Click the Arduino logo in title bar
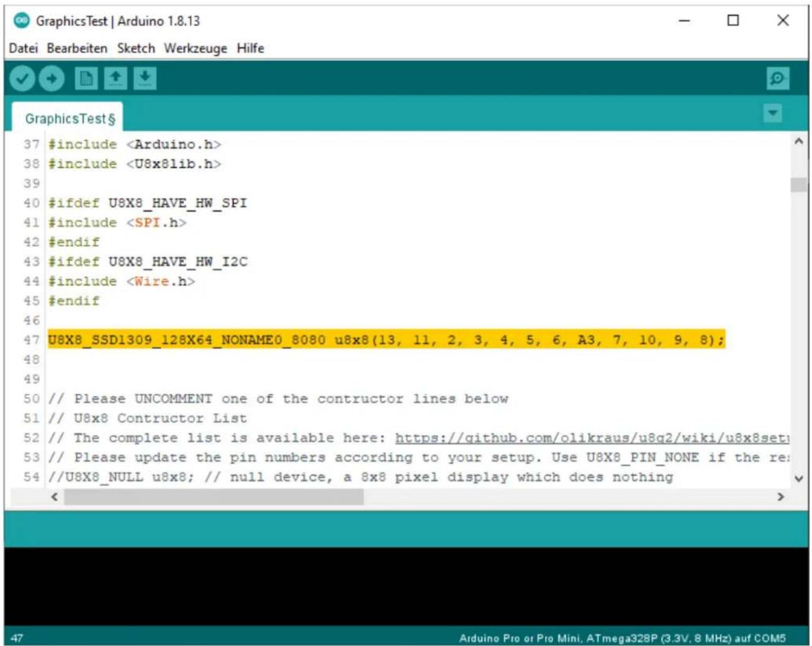The image size is (812, 646). (x=21, y=20)
